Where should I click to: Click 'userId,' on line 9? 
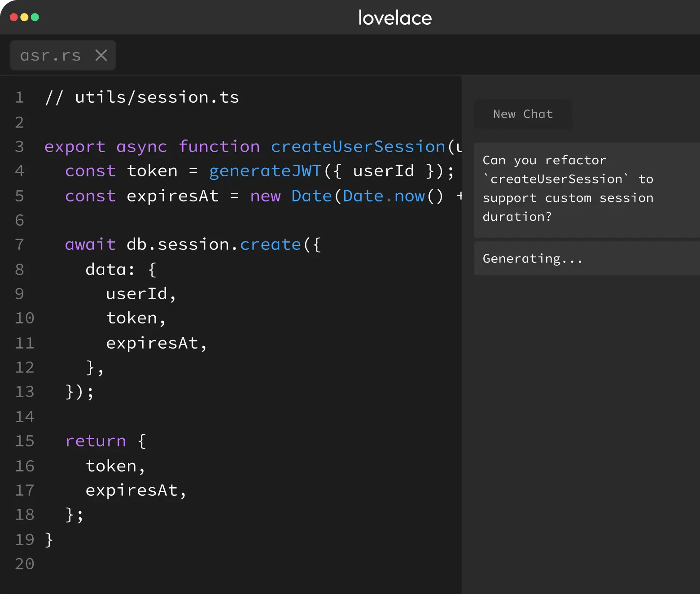pos(141,294)
